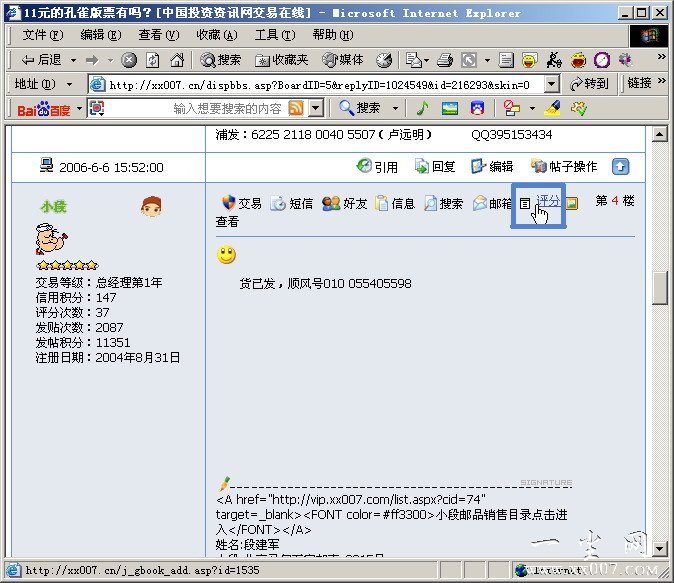This screenshot has width=674, height=583.
Task: Click the Refresh page icon
Action: (152, 60)
